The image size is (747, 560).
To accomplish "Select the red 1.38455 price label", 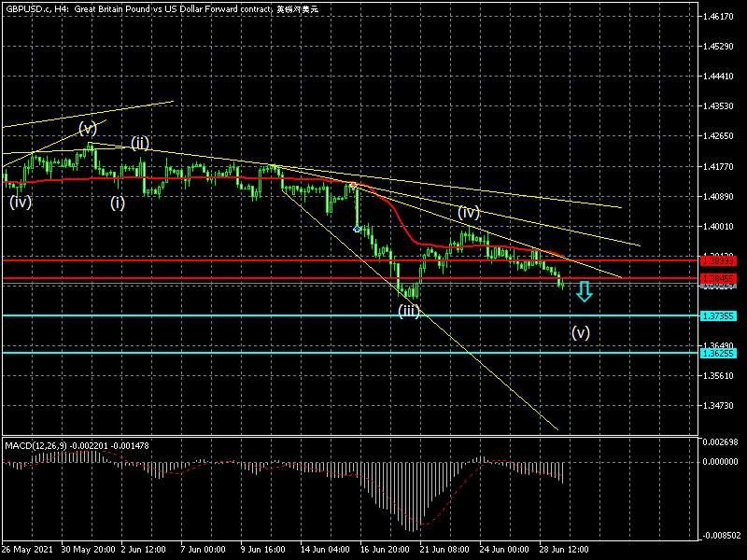I will click(718, 278).
